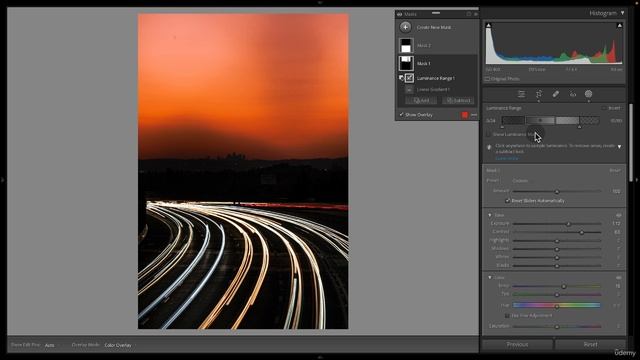This screenshot has width=640, height=360.
Task: Collapse the Tone section triangle
Action: click(490, 215)
